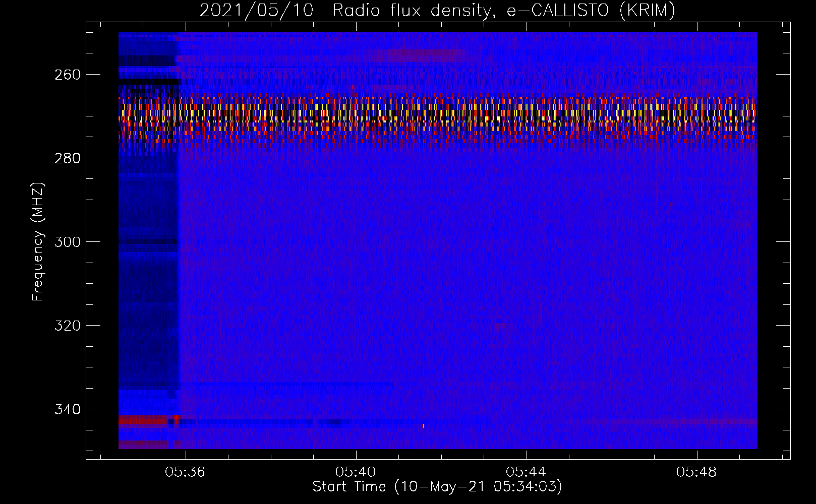Image resolution: width=816 pixels, height=504 pixels.
Task: Click the 340 frequency tick label
Action: 67,409
